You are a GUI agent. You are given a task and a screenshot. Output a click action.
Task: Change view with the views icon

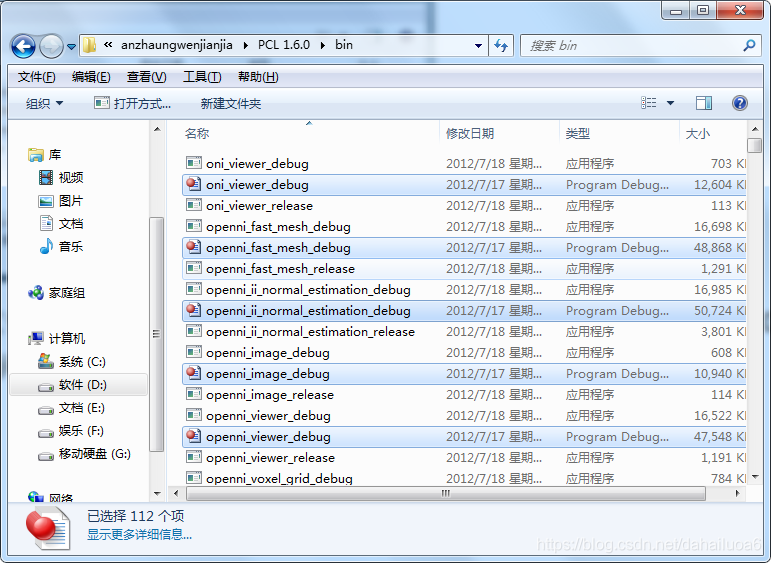649,103
